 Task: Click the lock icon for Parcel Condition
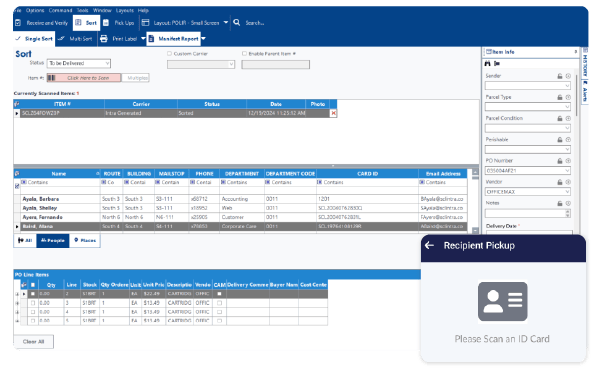[x=560, y=118]
